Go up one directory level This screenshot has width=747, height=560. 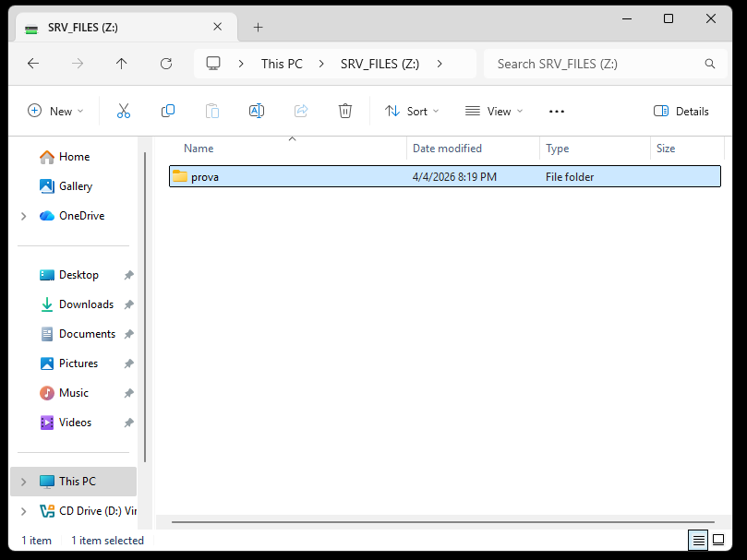point(122,64)
